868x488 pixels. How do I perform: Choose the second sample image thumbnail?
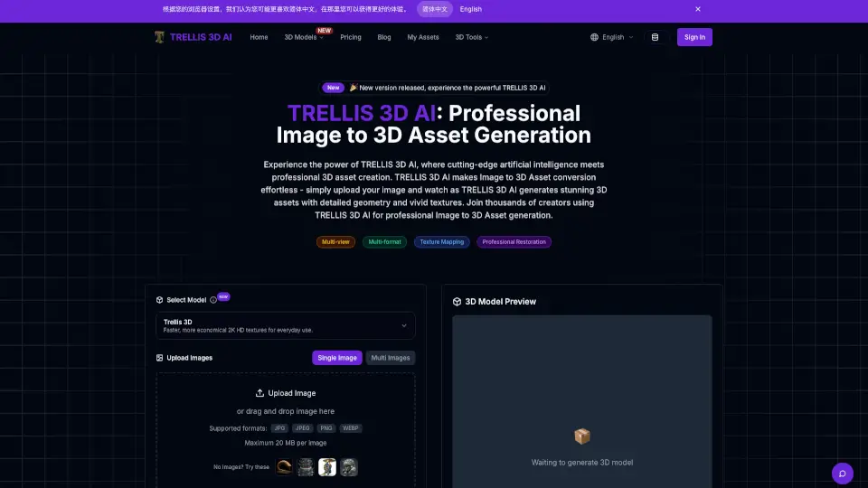[306, 467]
